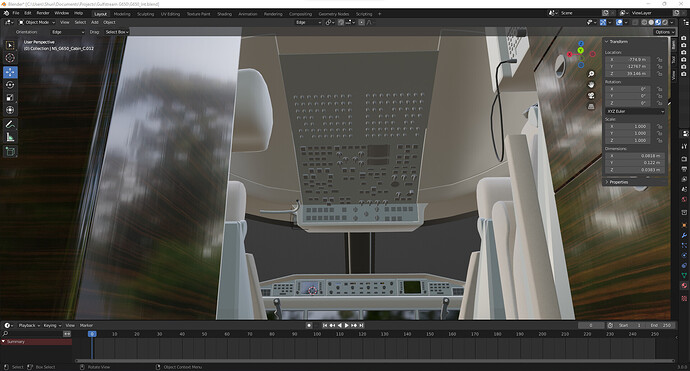Select the Annotate tool
The height and width of the screenshot is (371, 690).
tap(10, 125)
